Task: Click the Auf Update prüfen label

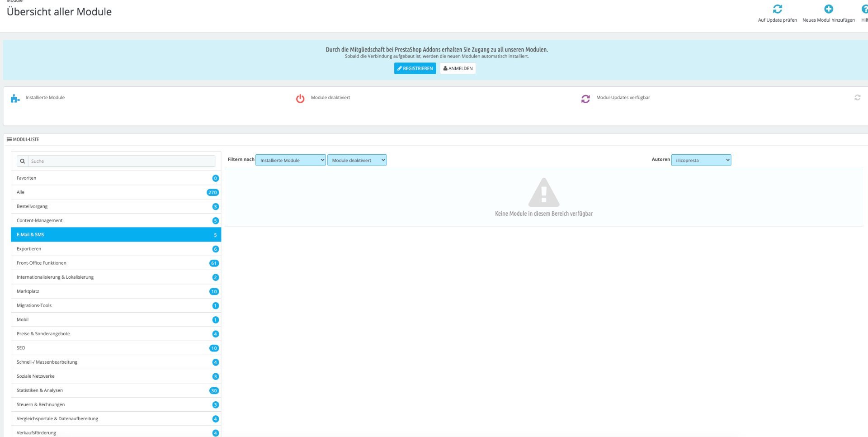Action: click(x=777, y=20)
